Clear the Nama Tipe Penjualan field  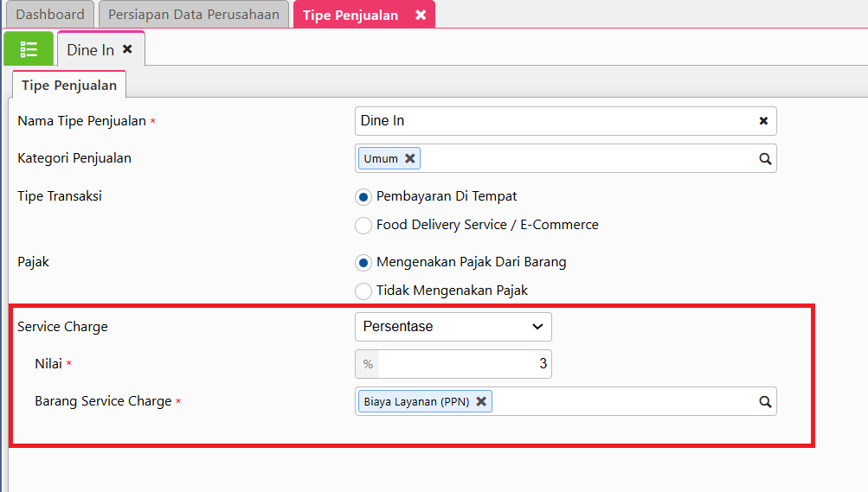click(763, 121)
